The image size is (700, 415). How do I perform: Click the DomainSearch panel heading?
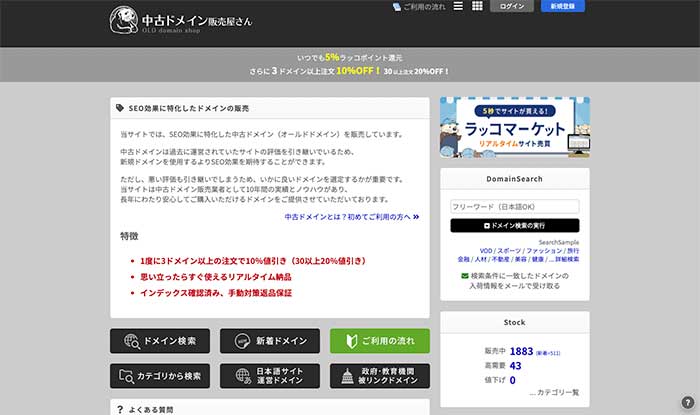pos(514,179)
